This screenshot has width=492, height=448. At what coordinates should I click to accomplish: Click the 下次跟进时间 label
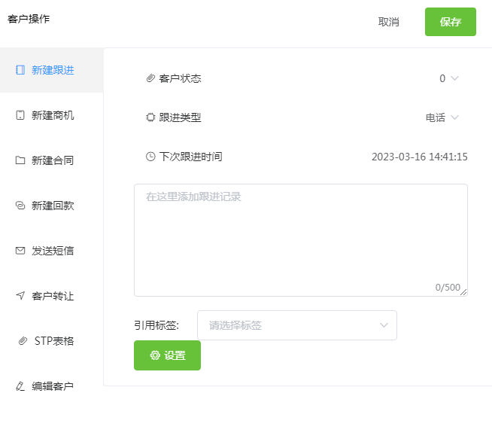[190, 157]
